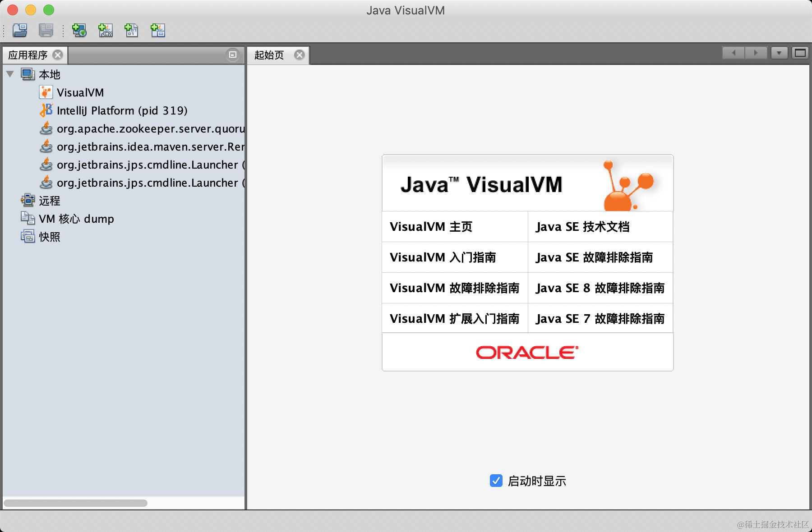
Task: Click the VisualVM application icon in tree
Action: (x=46, y=92)
